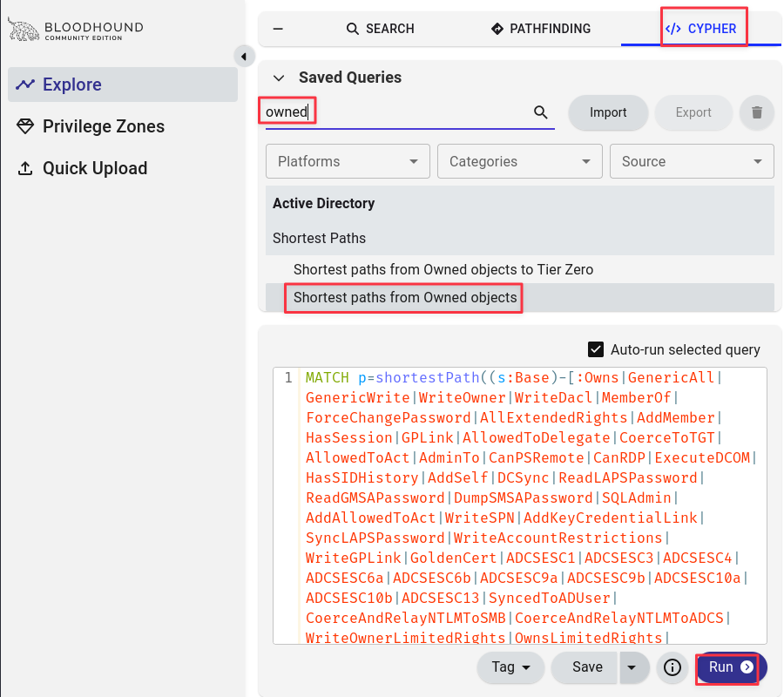This screenshot has width=784, height=697.
Task: Select Shortest paths from Owned objects query
Action: click(520, 297)
